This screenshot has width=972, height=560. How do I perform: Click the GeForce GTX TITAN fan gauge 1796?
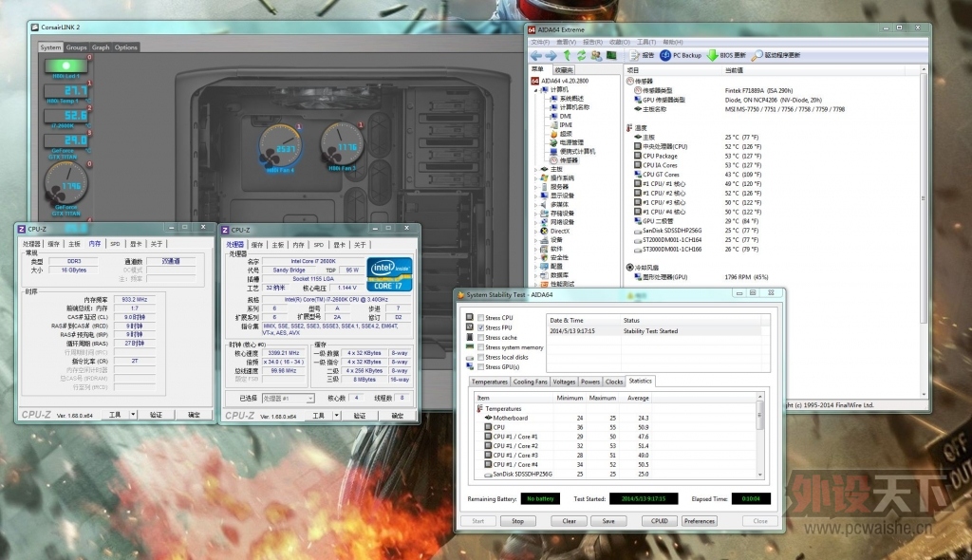65,184
